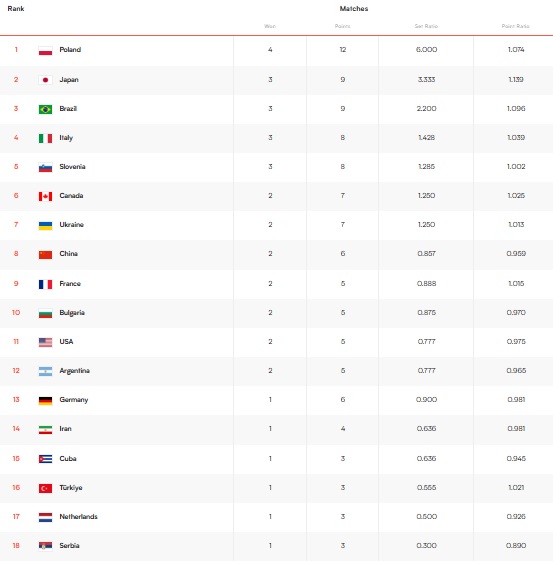Click the Serbia flag icon
Screen dimensions: 553x564
[45, 546]
